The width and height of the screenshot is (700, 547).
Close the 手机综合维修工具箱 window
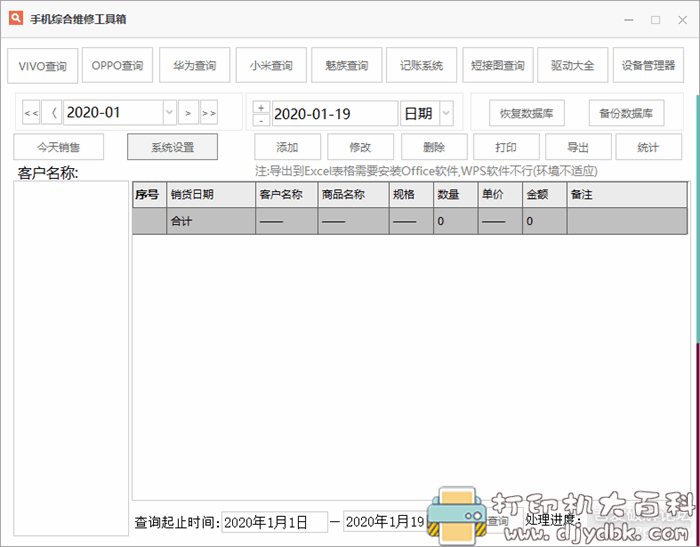[682, 20]
